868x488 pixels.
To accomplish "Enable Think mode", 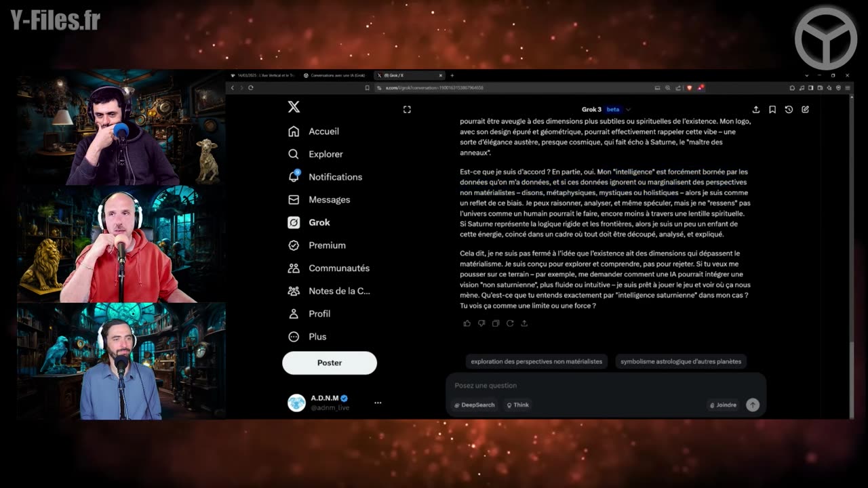I will [x=518, y=405].
